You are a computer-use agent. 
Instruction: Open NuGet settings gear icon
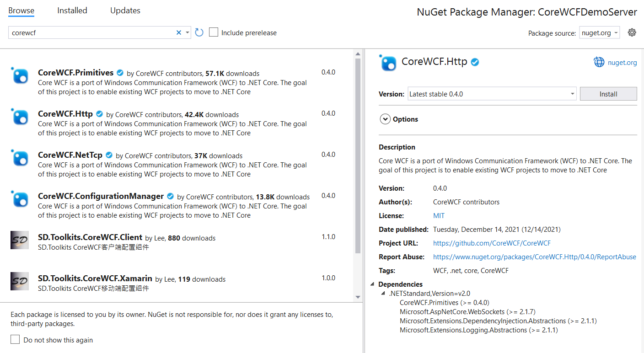(632, 32)
